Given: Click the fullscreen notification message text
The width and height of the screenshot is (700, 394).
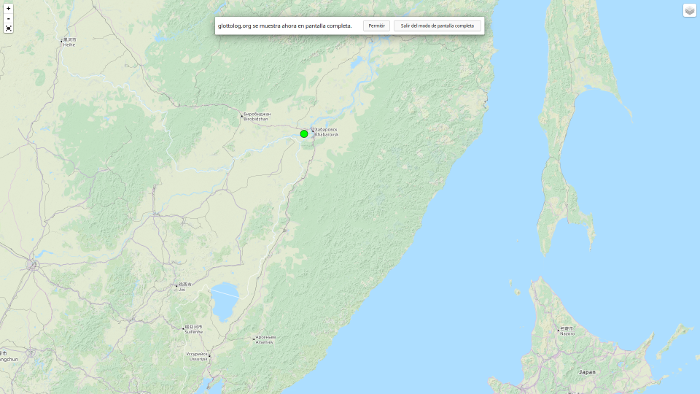Looking at the screenshot, I should click(285, 26).
